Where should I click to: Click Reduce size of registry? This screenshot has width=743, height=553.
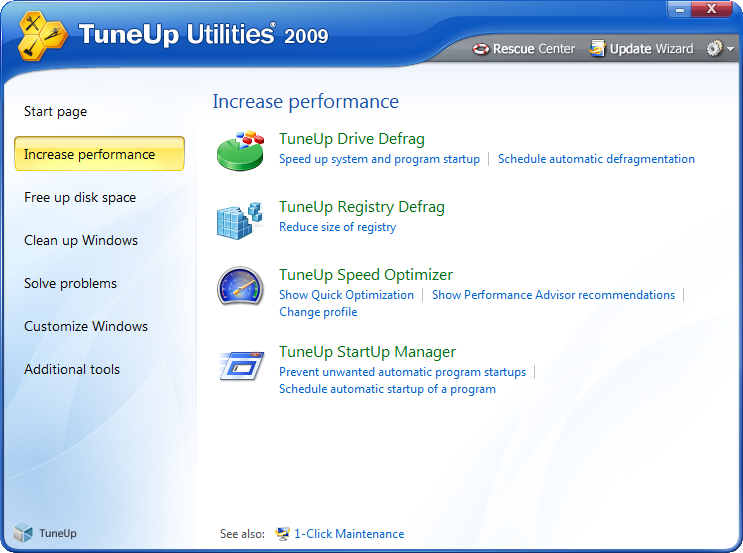pyautogui.click(x=337, y=227)
